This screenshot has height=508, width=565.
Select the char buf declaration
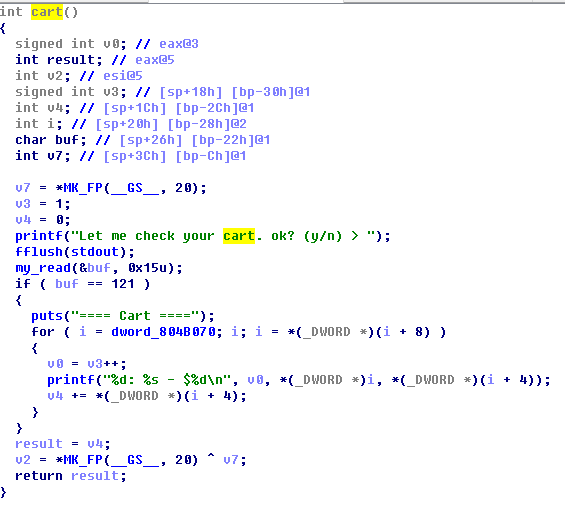click(x=51, y=140)
